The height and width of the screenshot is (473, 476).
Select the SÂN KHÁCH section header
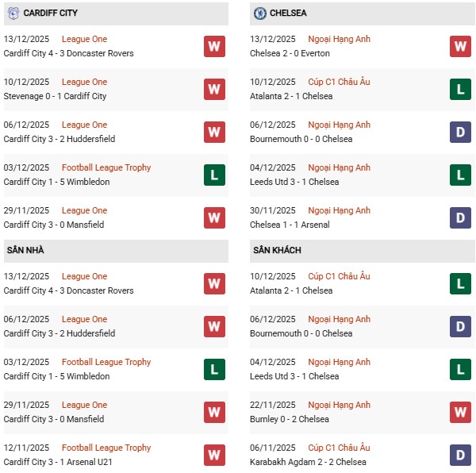pyautogui.click(x=277, y=251)
